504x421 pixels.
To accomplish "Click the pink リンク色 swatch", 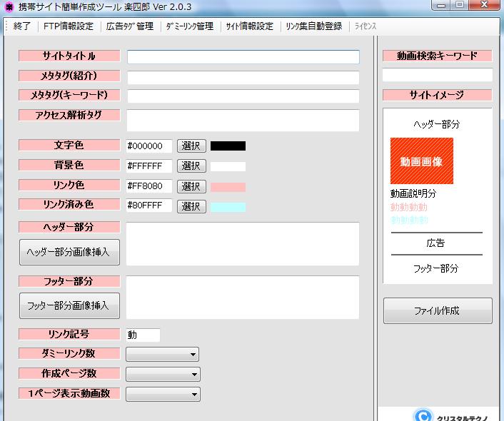I will point(228,187).
